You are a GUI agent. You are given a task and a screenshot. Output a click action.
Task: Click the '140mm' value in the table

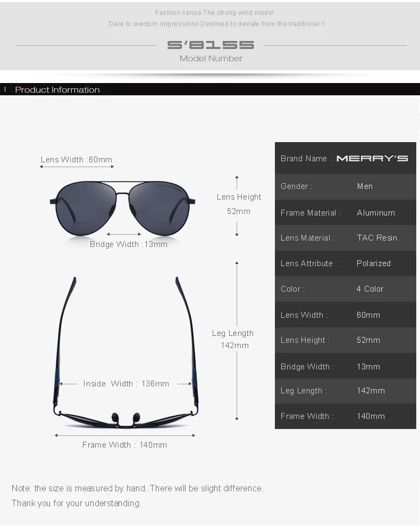pyautogui.click(x=371, y=417)
